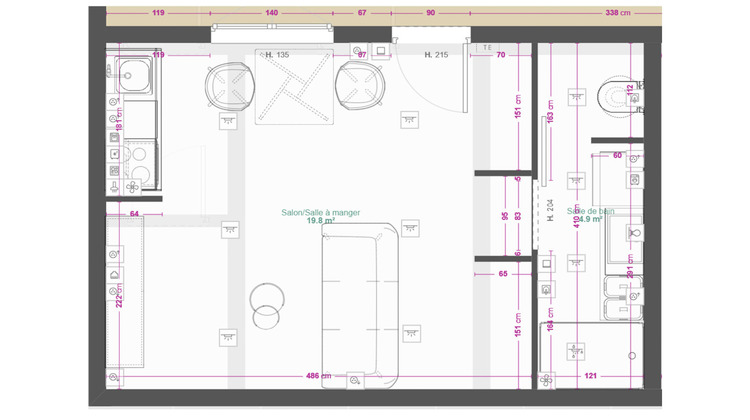The height and width of the screenshot is (420, 750).
Task: Select the sofa in the living room
Action: point(360,305)
